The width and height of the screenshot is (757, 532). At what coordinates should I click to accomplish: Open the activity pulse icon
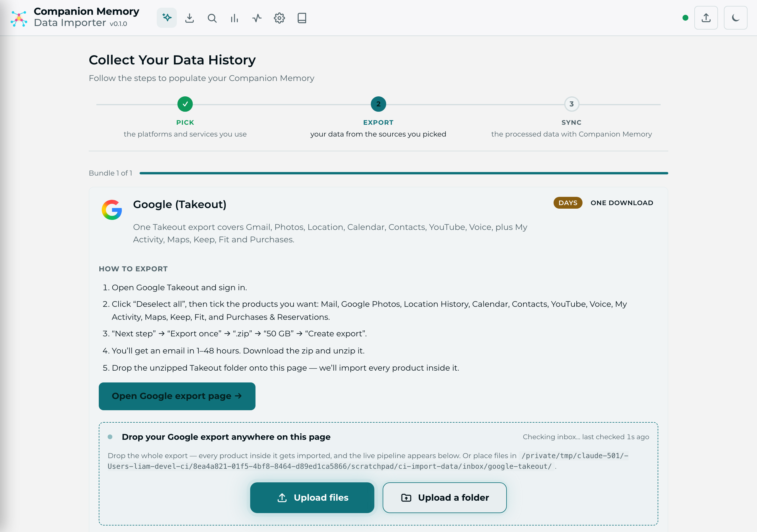click(x=257, y=18)
